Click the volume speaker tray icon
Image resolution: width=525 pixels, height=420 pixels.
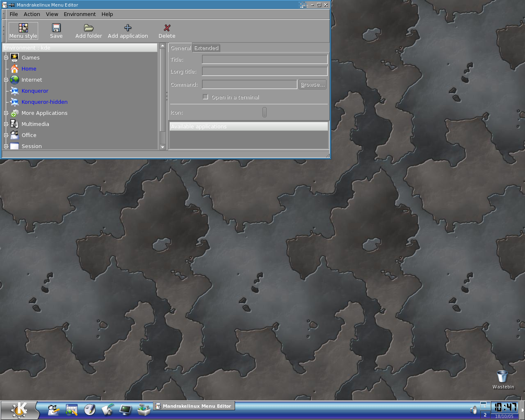click(473, 410)
